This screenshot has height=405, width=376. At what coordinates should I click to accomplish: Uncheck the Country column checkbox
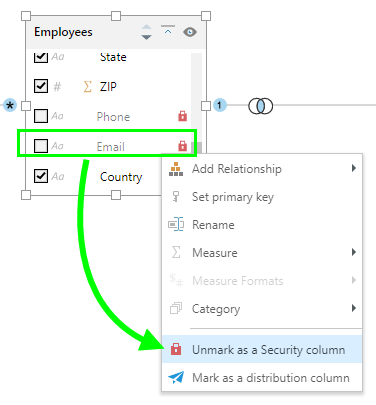coord(41,176)
